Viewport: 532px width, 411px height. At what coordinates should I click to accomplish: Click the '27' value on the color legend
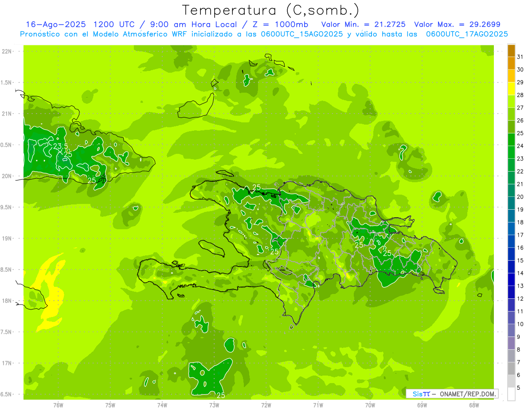(520, 108)
